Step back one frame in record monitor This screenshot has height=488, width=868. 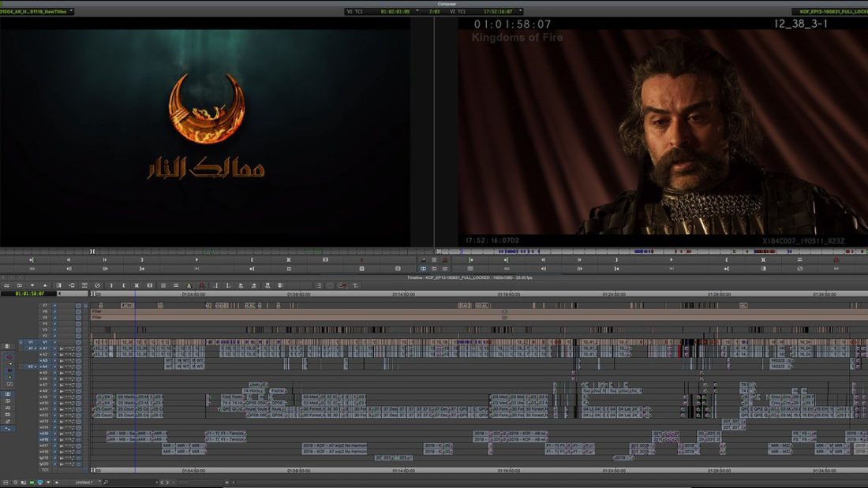tap(543, 259)
